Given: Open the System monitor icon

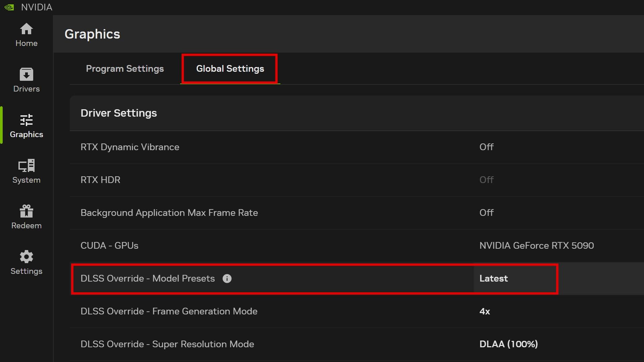Looking at the screenshot, I should pyautogui.click(x=26, y=166).
